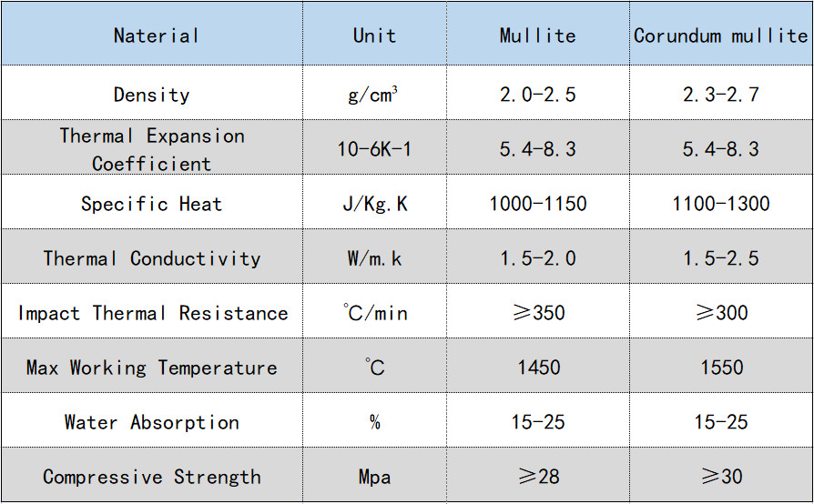Click the ≥350 value cell

pos(537,313)
